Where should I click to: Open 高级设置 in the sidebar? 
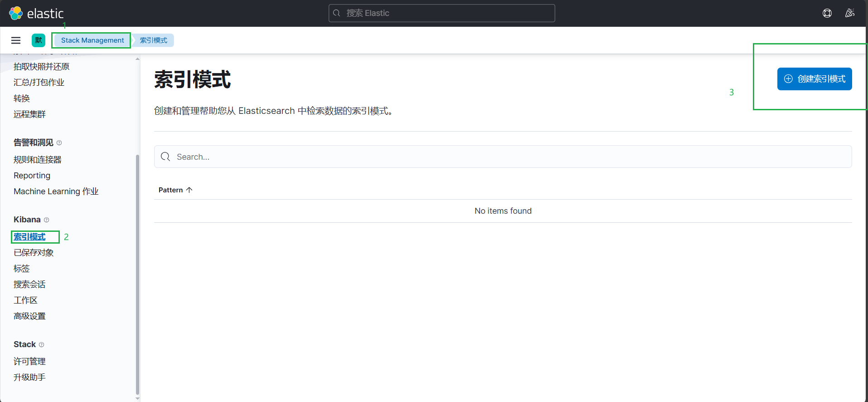pos(29,316)
